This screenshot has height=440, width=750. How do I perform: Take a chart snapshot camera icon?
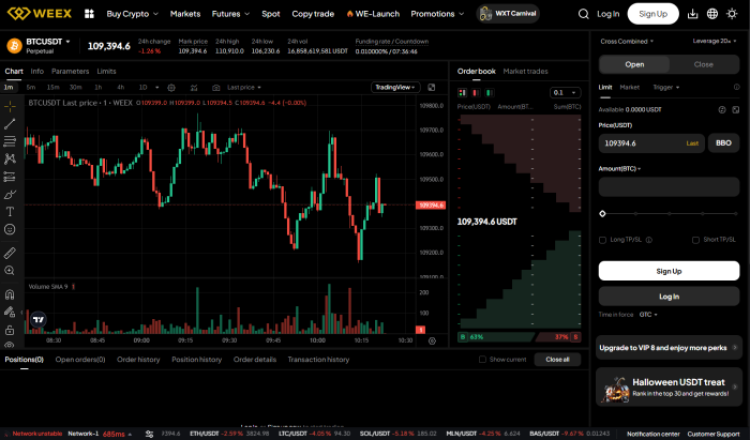[x=216, y=88]
